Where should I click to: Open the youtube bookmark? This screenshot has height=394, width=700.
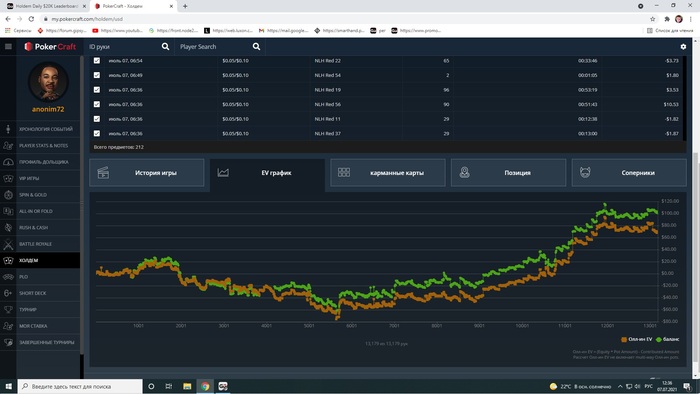[x=117, y=30]
